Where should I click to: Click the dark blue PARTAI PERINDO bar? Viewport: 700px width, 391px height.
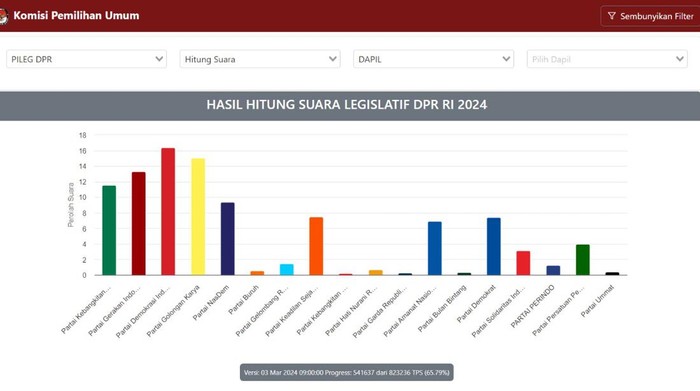click(x=553, y=270)
